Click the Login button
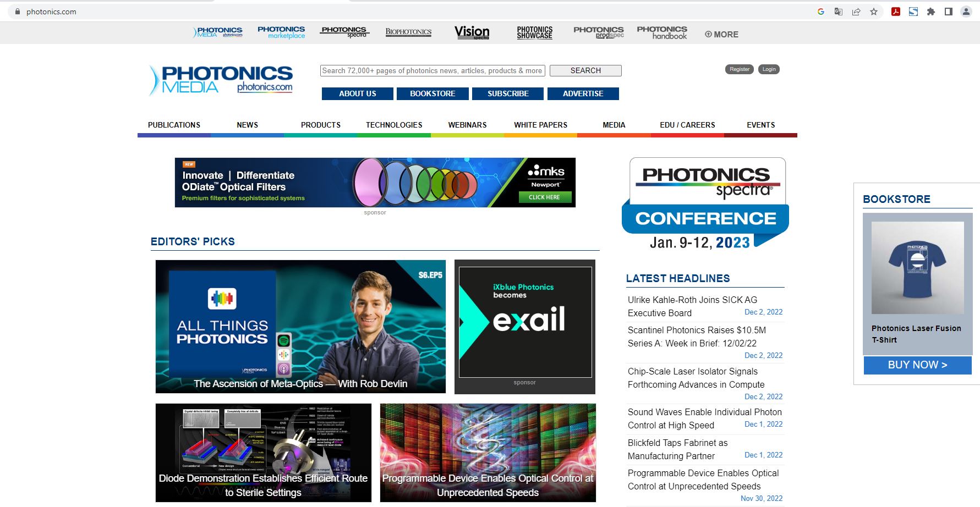 pyautogui.click(x=769, y=69)
